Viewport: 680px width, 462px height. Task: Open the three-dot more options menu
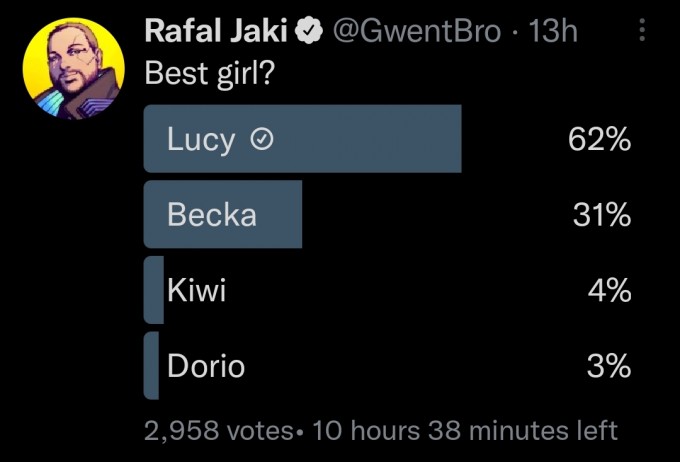point(642,30)
